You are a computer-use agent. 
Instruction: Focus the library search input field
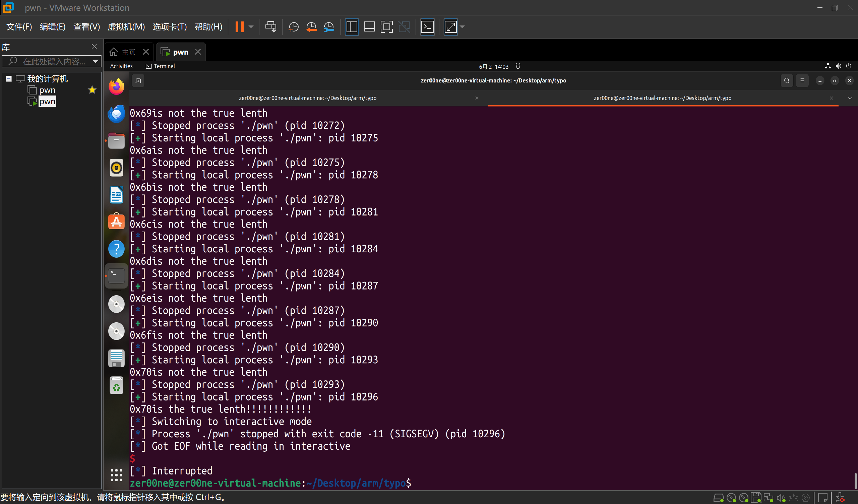pos(51,61)
